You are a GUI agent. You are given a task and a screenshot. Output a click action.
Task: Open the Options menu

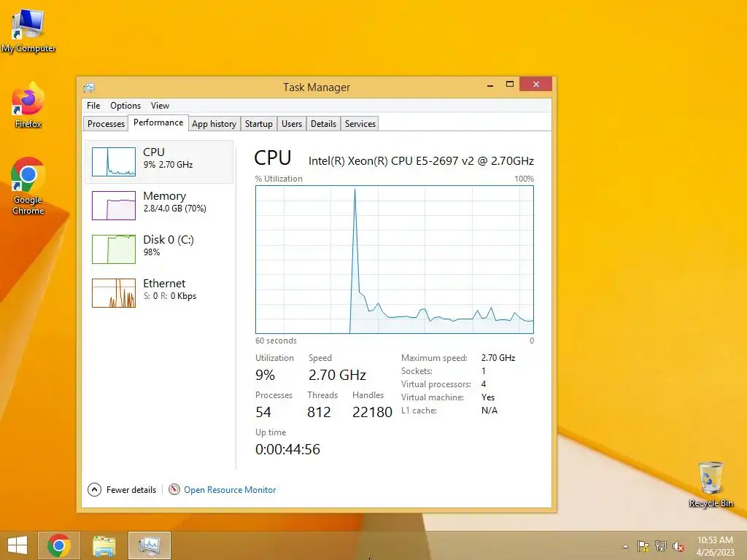click(x=125, y=106)
